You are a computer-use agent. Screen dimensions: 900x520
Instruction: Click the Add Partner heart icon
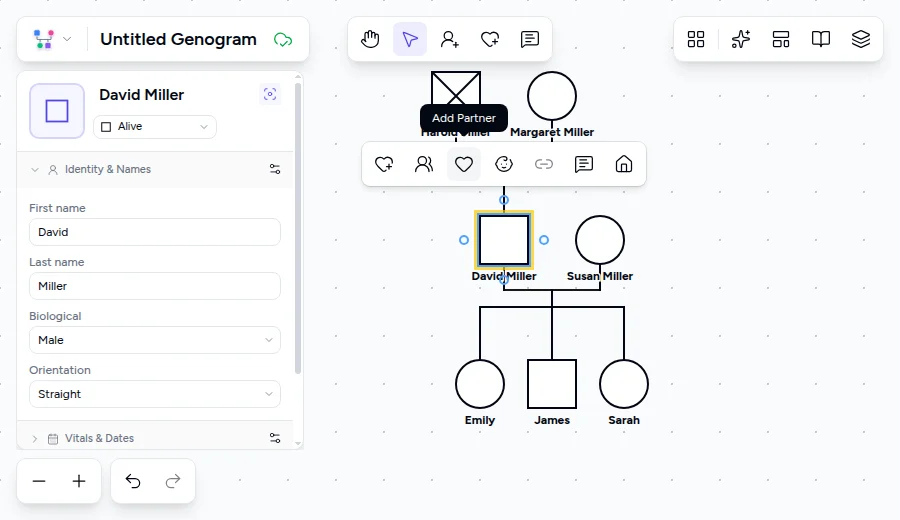pos(464,164)
